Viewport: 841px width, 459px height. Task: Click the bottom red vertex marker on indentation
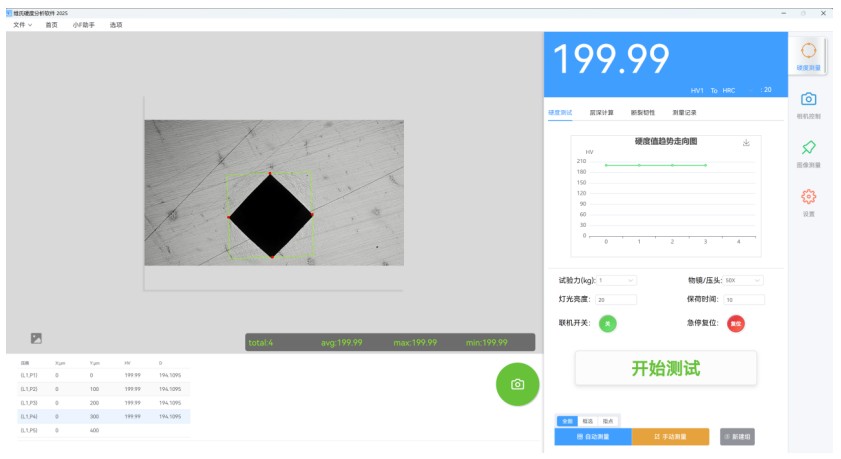pos(272,257)
